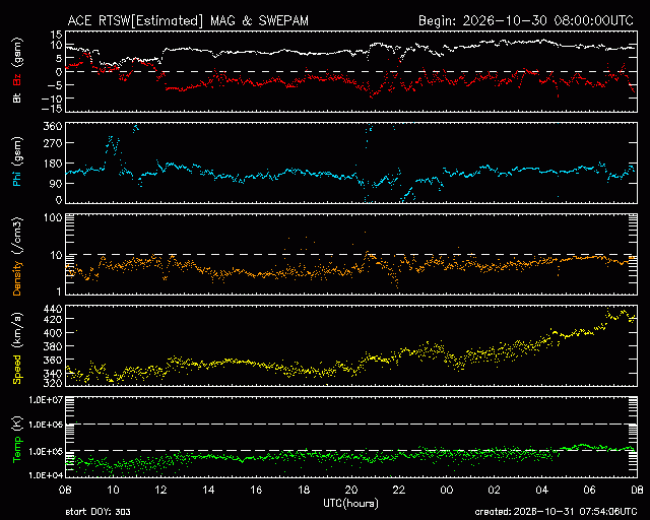Select the white 'Bt' axis label
The image size is (650, 520).
click(x=17, y=98)
